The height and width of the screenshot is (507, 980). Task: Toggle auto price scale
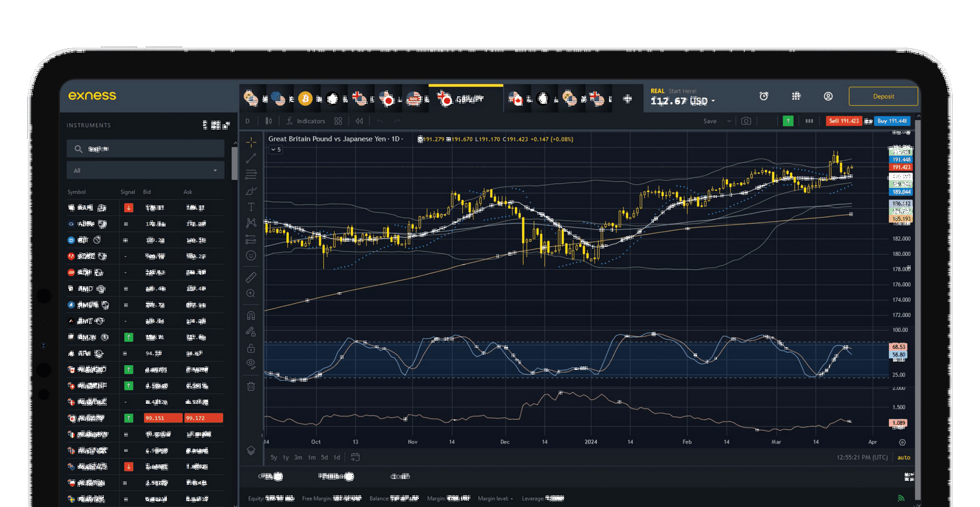coord(904,457)
